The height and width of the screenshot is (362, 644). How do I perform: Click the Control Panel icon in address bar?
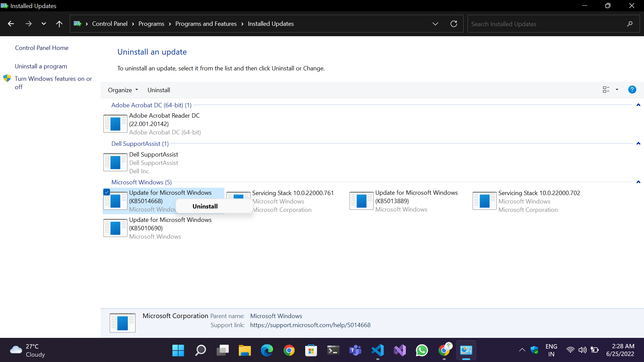pyautogui.click(x=77, y=24)
